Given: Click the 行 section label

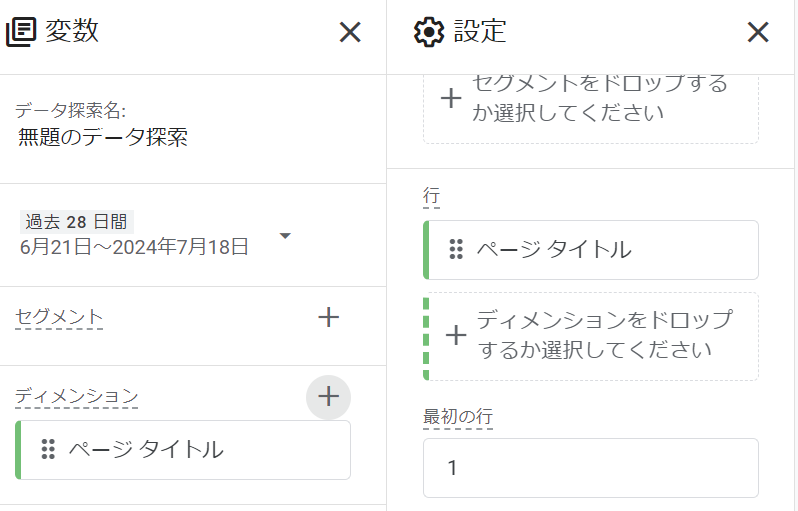Looking at the screenshot, I should click(431, 195).
